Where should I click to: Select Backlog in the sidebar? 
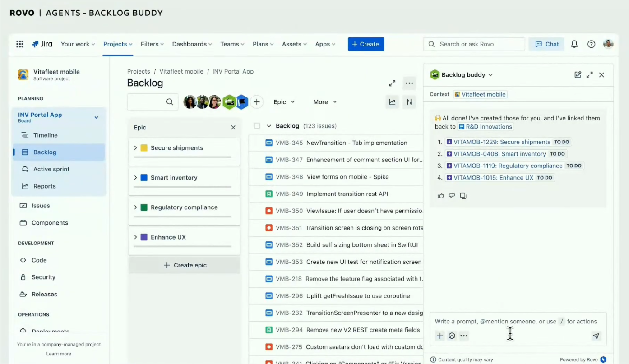pyautogui.click(x=59, y=152)
